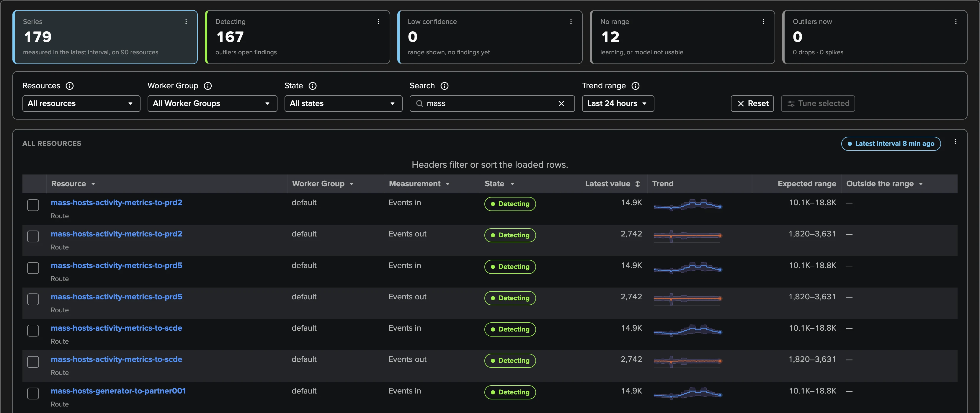Tick checkbox for mass-hosts-generator-to-partner001 row
Image resolution: width=980 pixels, height=413 pixels.
(x=33, y=393)
